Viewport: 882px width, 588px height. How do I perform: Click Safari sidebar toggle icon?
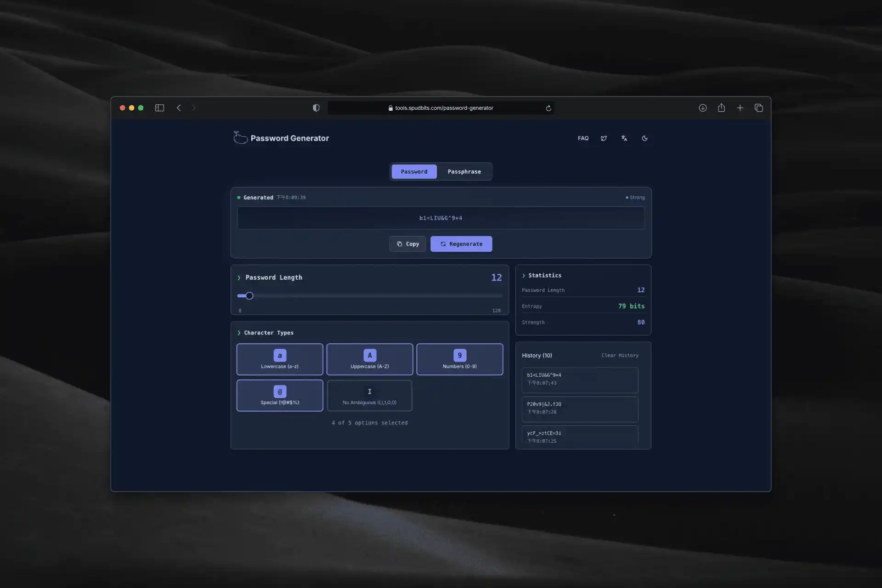[159, 108]
